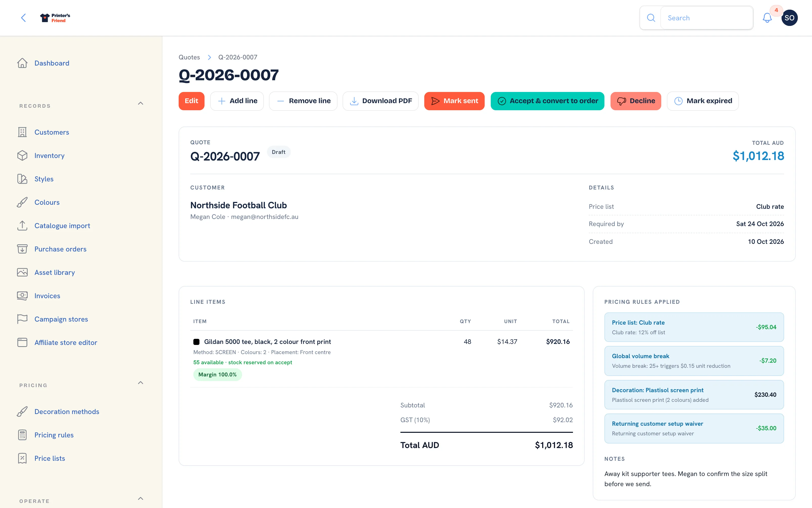Image resolution: width=812 pixels, height=508 pixels.
Task: Download the quote PDF
Action: point(381,101)
